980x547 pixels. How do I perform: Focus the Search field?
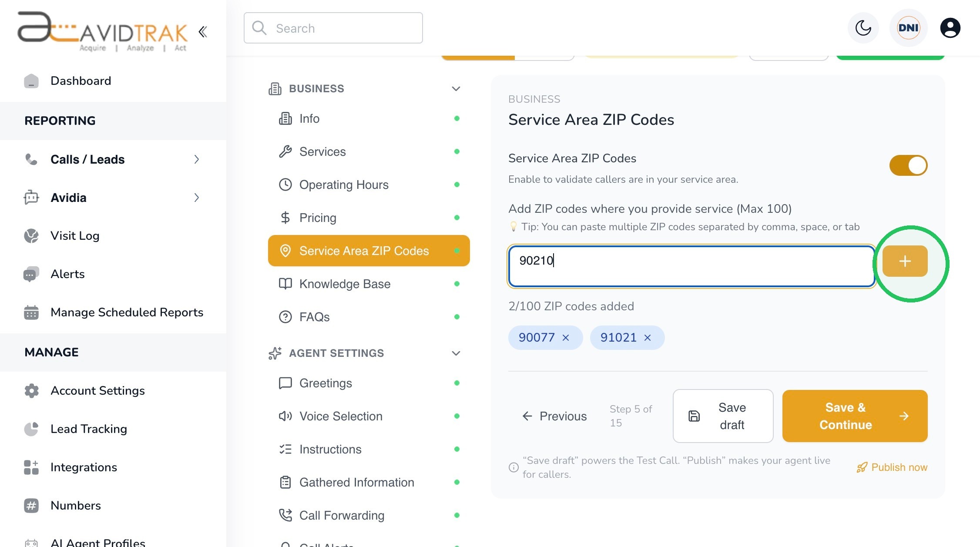tap(333, 28)
